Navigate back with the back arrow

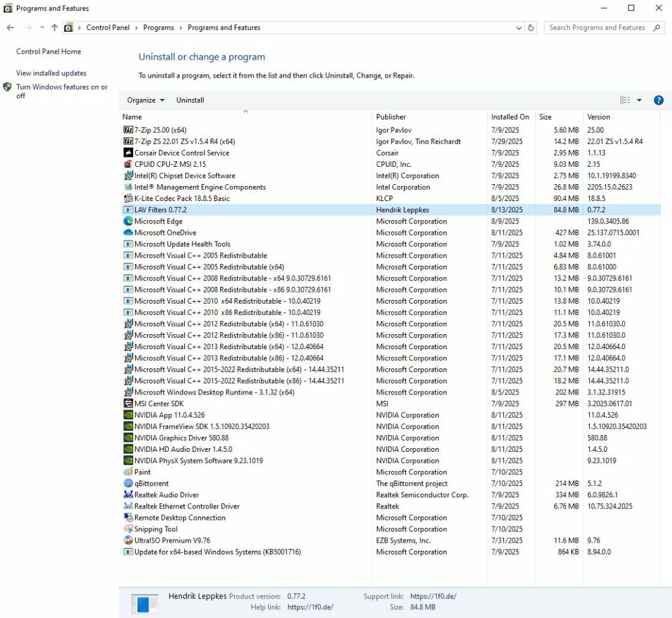click(11, 28)
